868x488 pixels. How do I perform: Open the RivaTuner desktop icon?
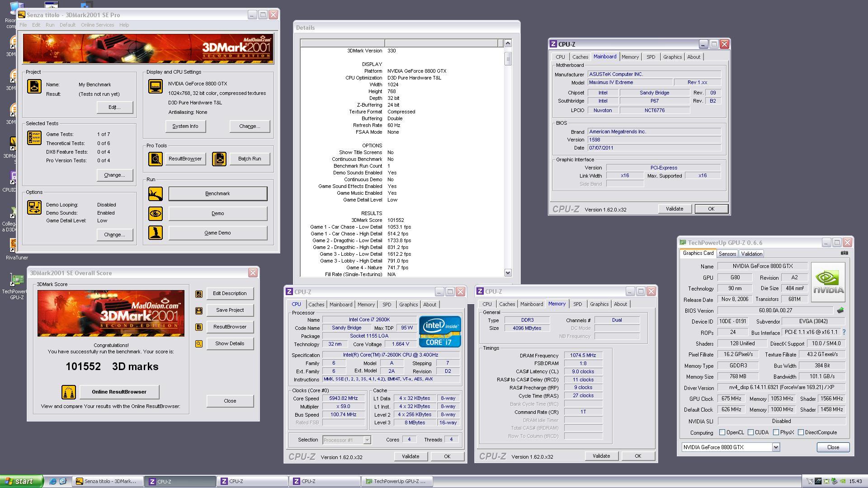16,249
